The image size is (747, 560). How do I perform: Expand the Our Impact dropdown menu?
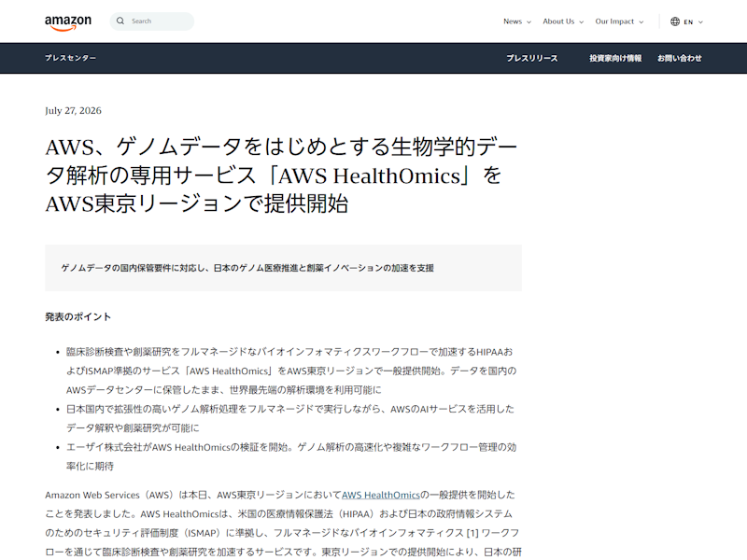(x=619, y=21)
